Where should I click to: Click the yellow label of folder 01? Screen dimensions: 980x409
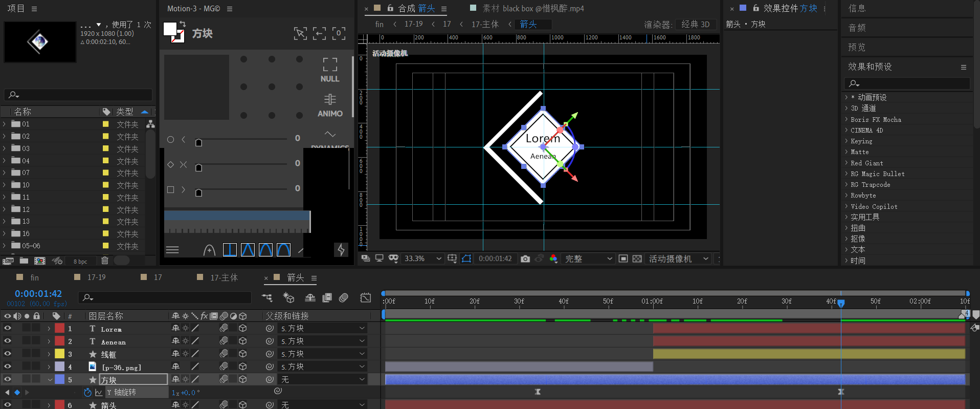[106, 124]
